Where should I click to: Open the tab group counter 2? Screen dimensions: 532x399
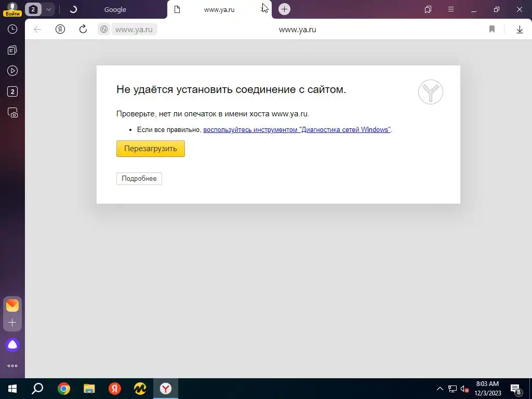coord(33,9)
